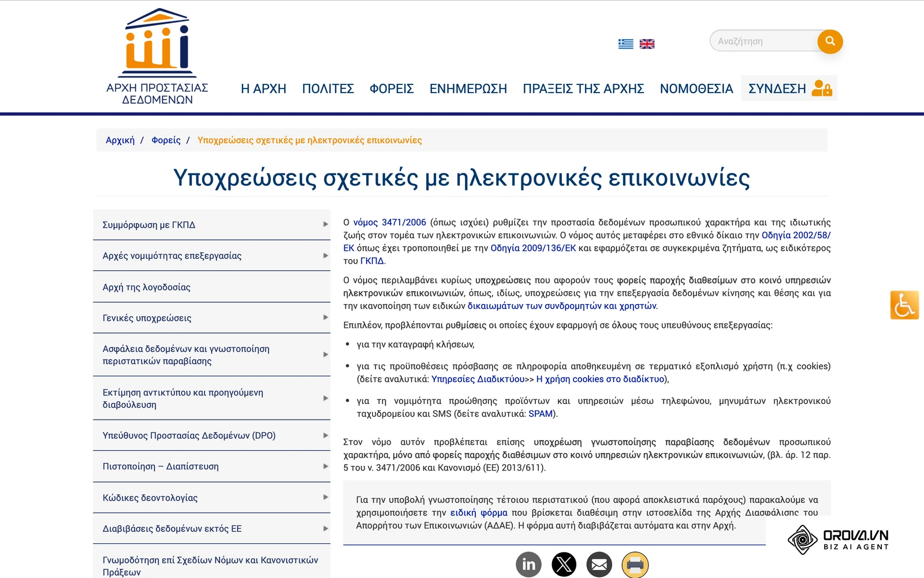Expand Πιστοποίηση – Διαπίστευση arrow
The width and height of the screenshot is (924, 578).
(325, 466)
